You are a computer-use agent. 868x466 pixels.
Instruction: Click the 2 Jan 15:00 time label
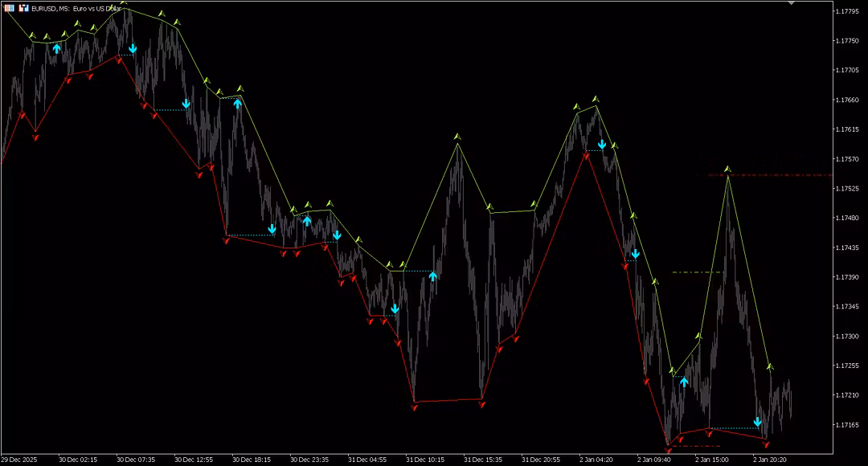(x=711, y=460)
